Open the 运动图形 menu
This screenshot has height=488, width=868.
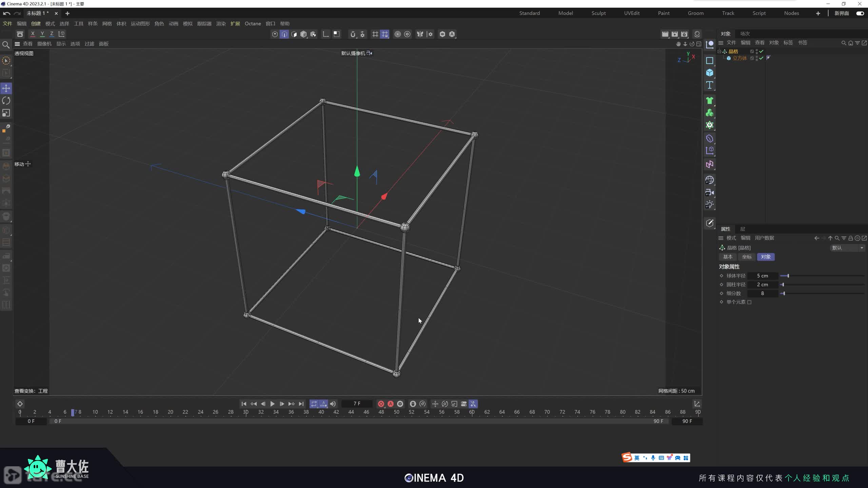(140, 24)
